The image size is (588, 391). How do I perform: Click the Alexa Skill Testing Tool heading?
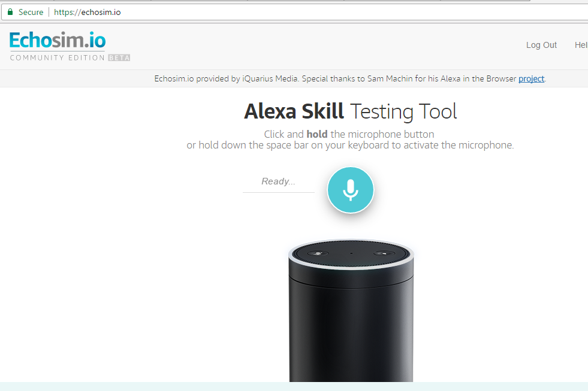tap(350, 111)
